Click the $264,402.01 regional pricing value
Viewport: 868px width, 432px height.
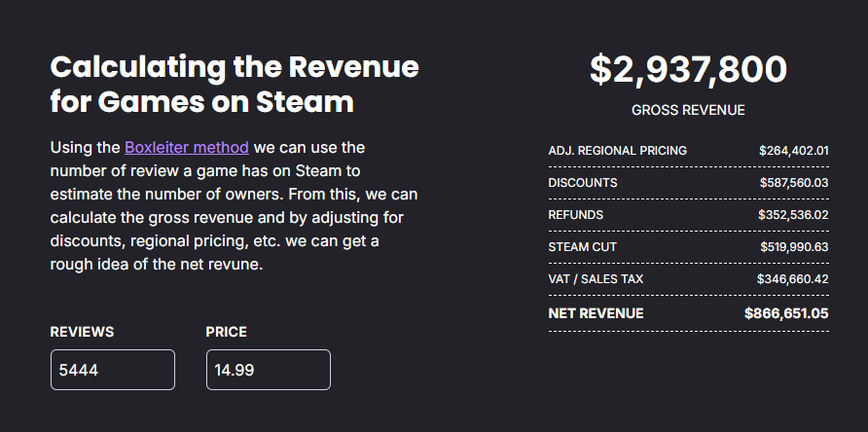point(793,151)
